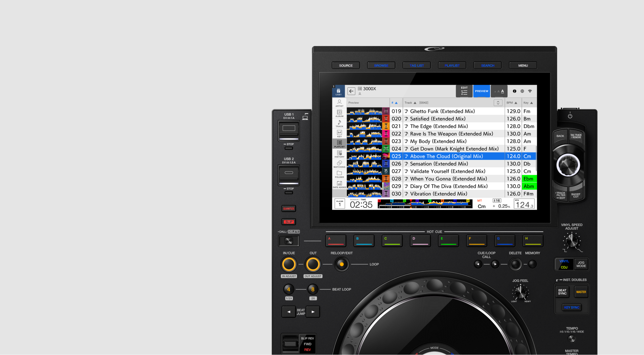Tap the USB1 source icon
The image size is (644, 355).
tap(338, 91)
